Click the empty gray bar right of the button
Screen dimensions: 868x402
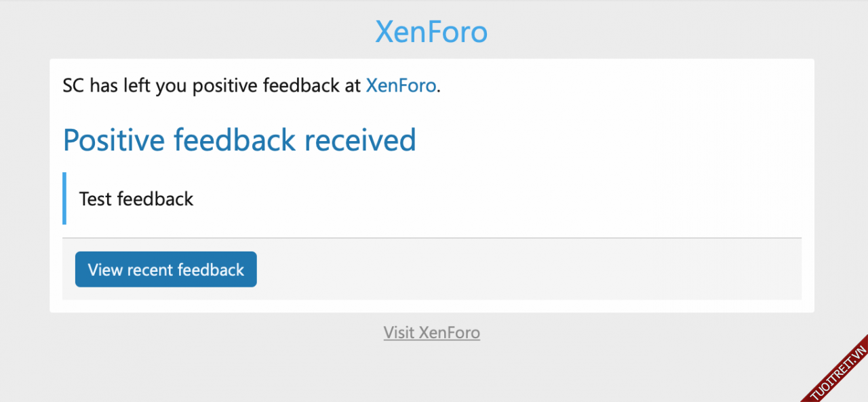(x=529, y=269)
